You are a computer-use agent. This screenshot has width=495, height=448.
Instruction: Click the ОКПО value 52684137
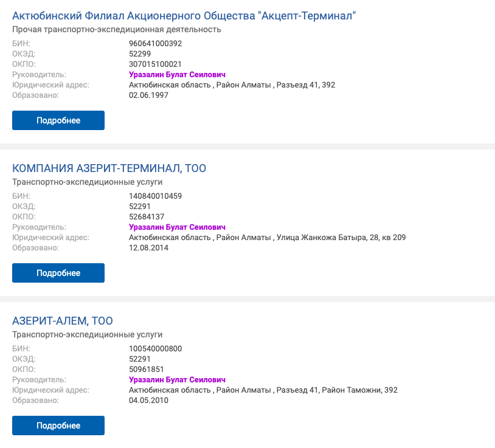147,217
